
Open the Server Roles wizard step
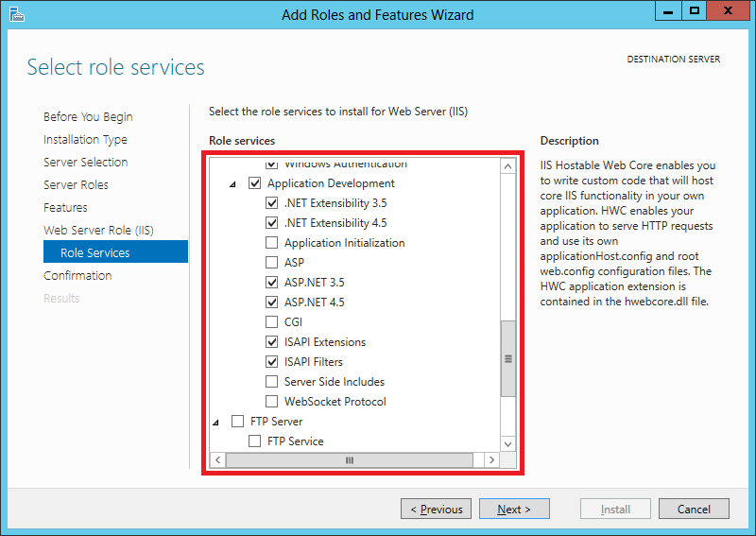[x=76, y=184]
